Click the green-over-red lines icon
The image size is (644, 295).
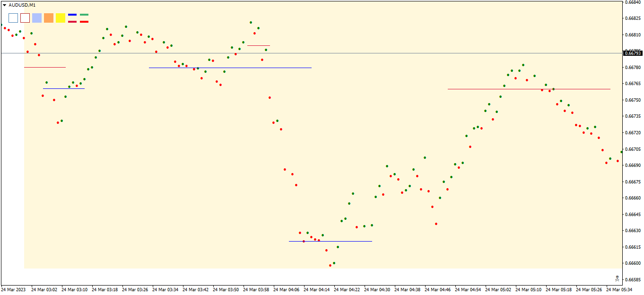[x=84, y=18]
